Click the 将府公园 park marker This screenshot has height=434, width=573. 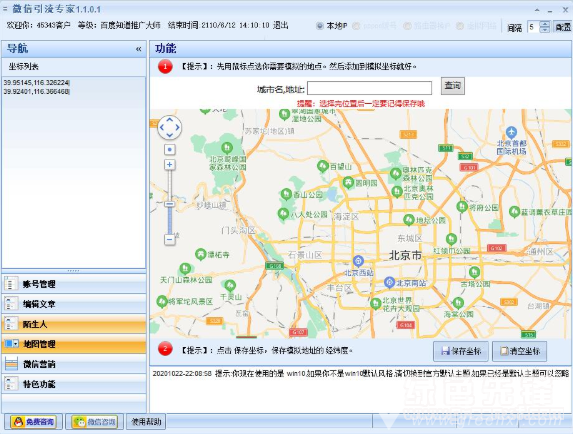(462, 207)
